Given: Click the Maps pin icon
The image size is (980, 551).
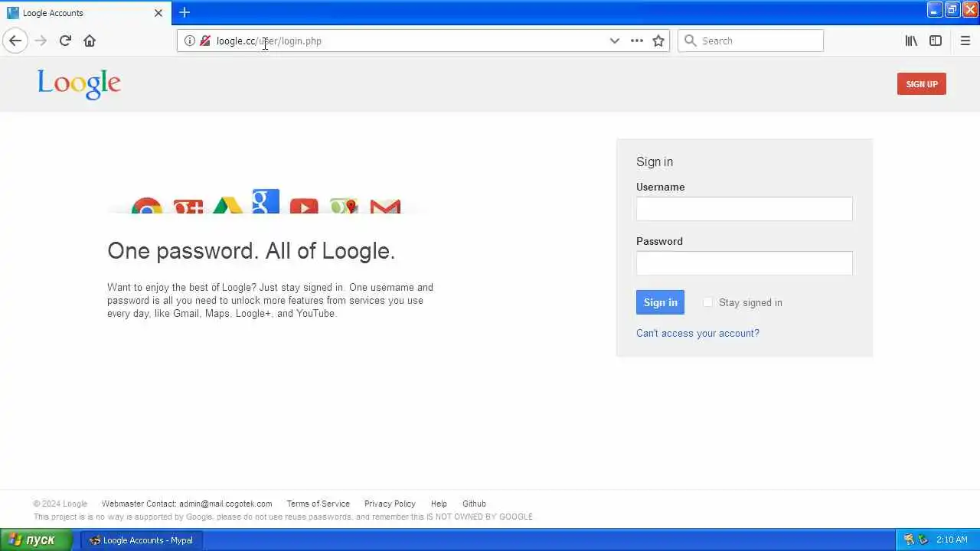Looking at the screenshot, I should (345, 206).
